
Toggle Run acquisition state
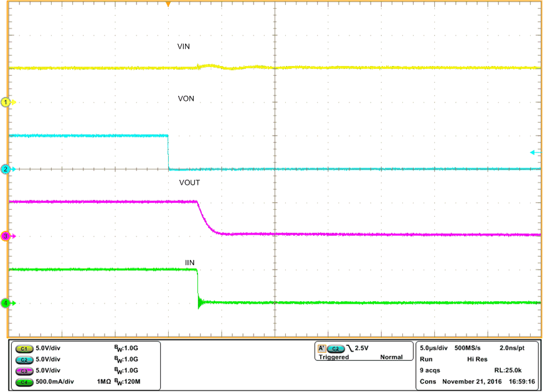click(x=425, y=358)
